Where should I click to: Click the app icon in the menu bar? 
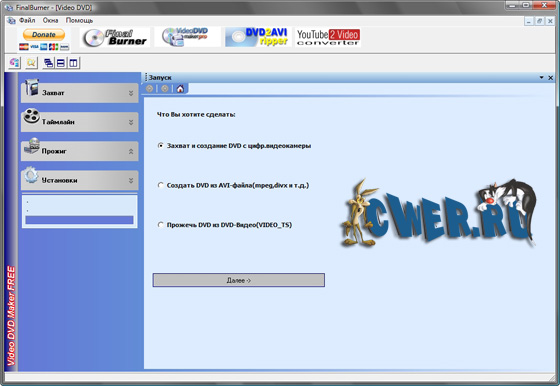tap(11, 20)
